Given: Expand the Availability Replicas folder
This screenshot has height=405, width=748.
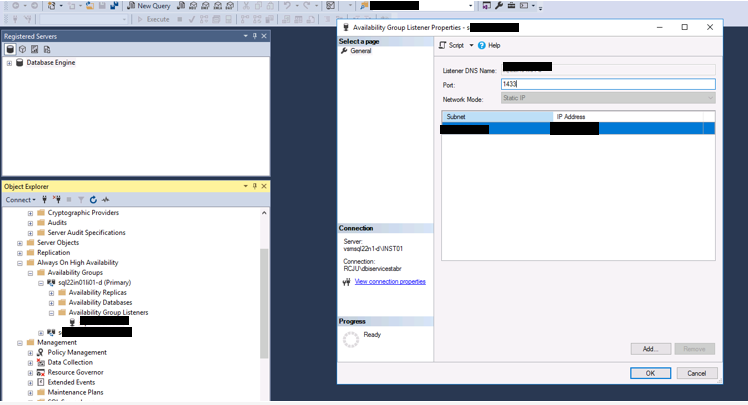Looking at the screenshot, I should point(50,292).
